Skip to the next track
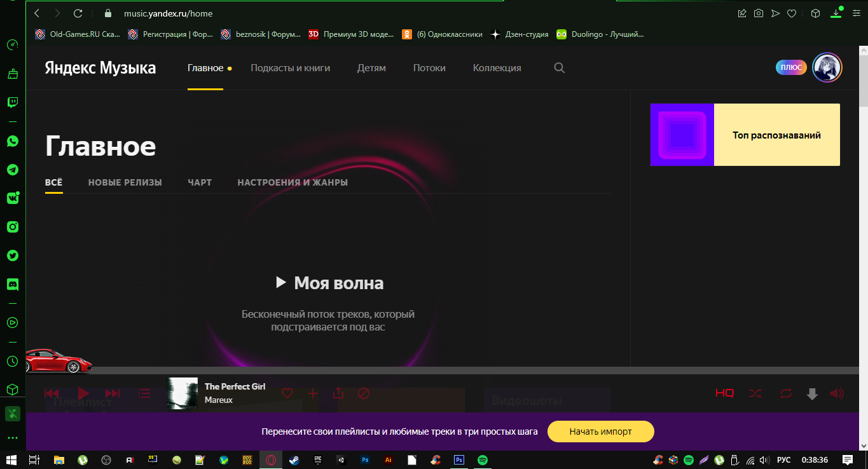868x469 pixels. (x=113, y=393)
